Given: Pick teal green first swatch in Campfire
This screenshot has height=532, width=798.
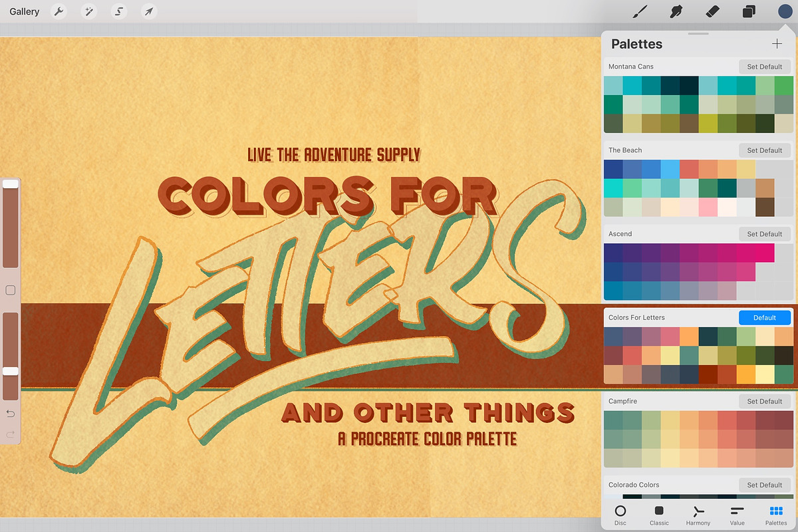Looking at the screenshot, I should tap(613, 420).
